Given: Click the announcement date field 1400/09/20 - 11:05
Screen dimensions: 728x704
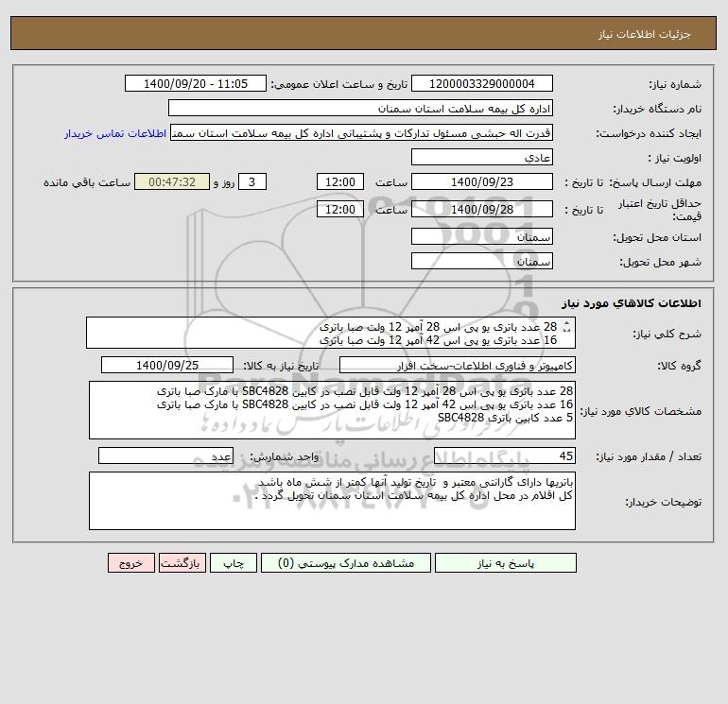Looking at the screenshot, I should click(x=196, y=83).
